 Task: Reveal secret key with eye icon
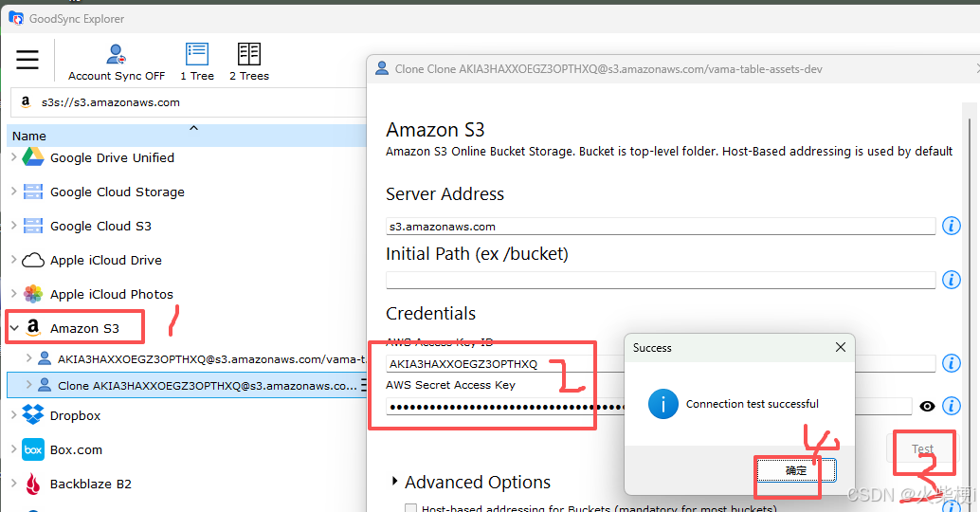pyautogui.click(x=927, y=407)
